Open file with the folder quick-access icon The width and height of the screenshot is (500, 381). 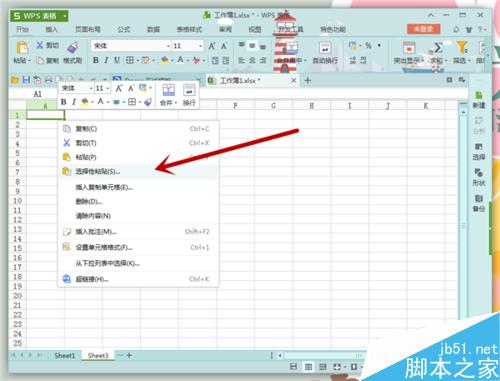coord(15,80)
